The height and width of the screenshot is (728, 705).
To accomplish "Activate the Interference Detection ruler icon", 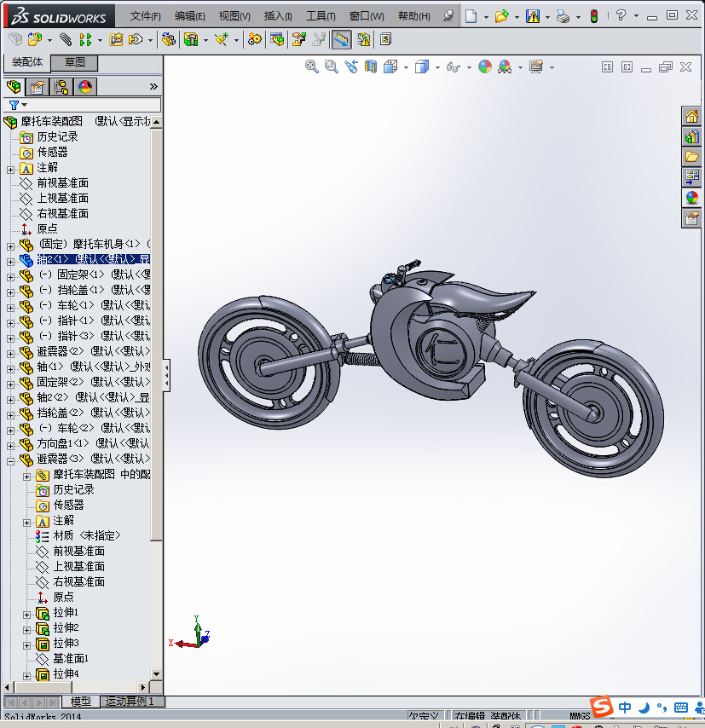I will (341, 39).
